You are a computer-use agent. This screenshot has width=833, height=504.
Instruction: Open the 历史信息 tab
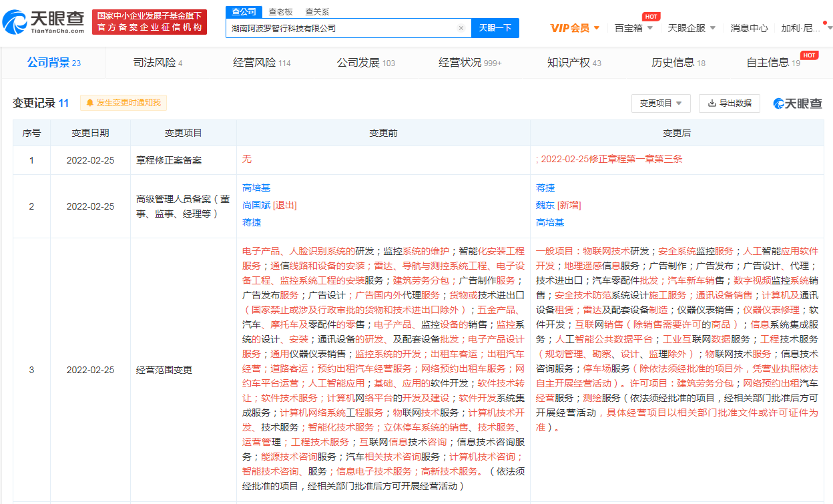pyautogui.click(x=678, y=63)
